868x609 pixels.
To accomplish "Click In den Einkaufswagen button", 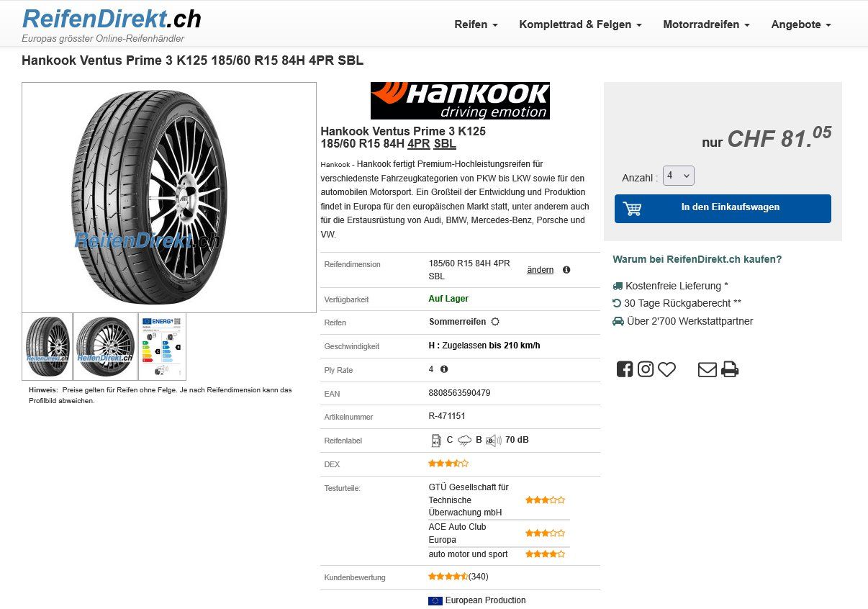I will click(x=723, y=209).
